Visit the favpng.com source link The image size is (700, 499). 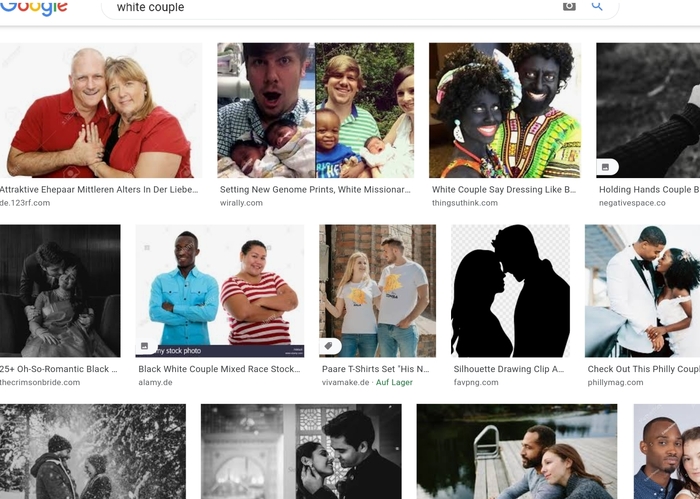click(x=477, y=383)
